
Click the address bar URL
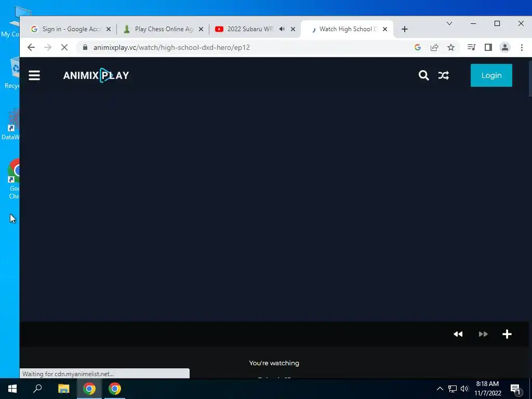click(171, 47)
